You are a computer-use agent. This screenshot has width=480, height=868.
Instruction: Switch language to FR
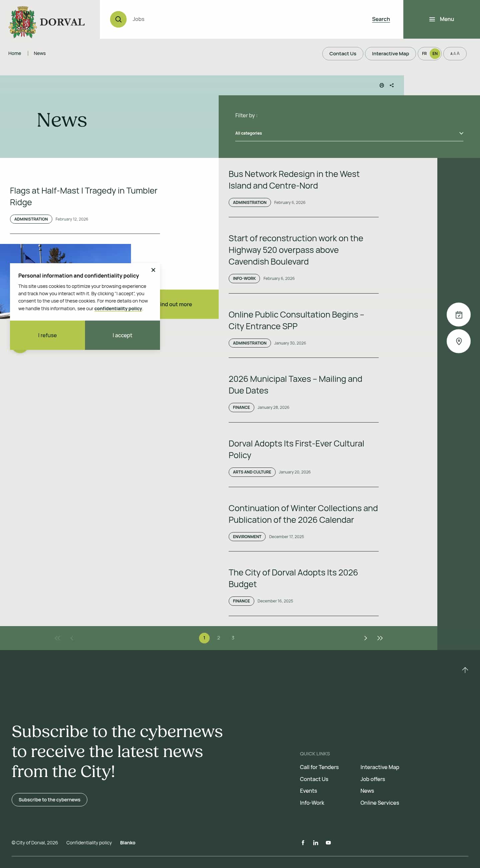pyautogui.click(x=424, y=54)
